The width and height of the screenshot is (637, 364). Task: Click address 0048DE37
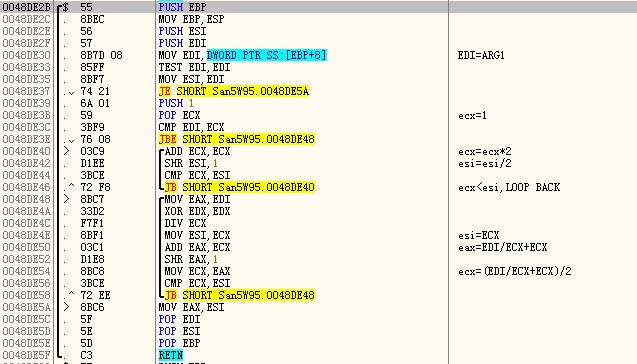[26, 91]
